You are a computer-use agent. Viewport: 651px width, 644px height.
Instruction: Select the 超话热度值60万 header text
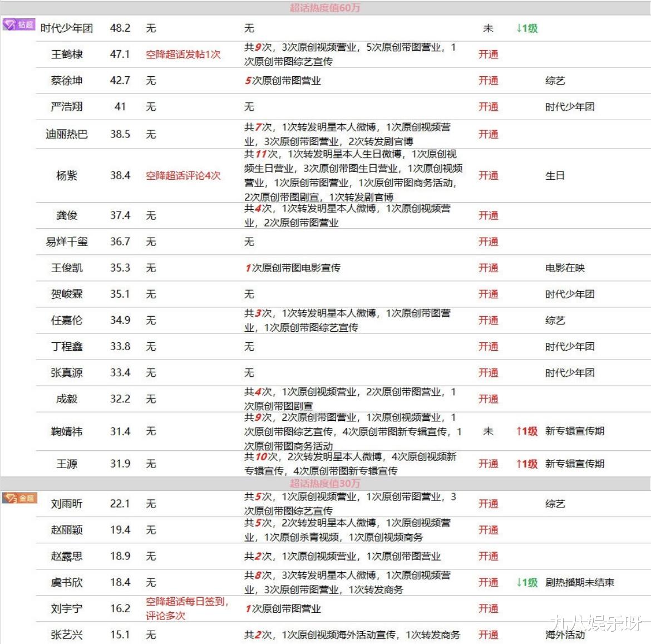tap(325, 8)
